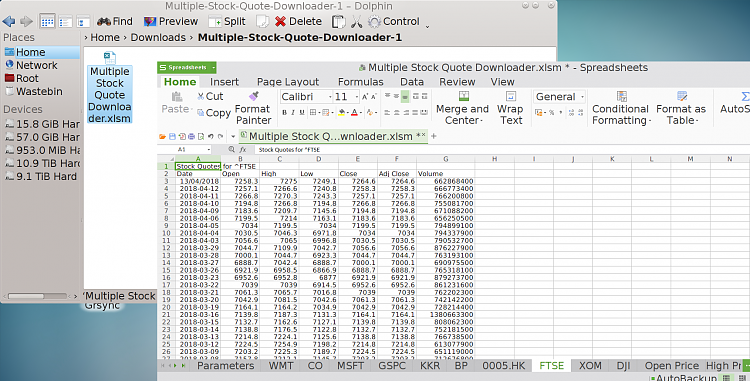Click Copy in the spreadsheet ribbon
750x381 pixels.
213,113
